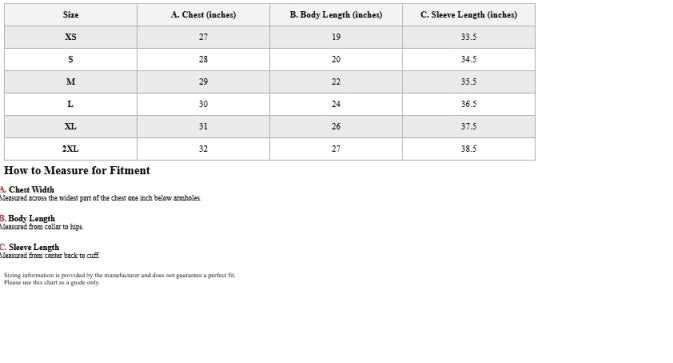Click the 33.5 sleeve length cell
673x363 pixels.
click(469, 37)
